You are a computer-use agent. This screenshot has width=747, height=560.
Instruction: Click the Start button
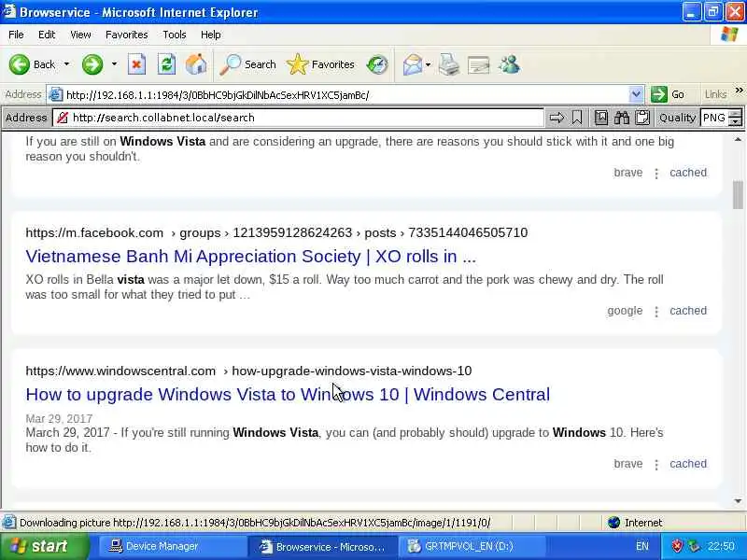click(44, 546)
